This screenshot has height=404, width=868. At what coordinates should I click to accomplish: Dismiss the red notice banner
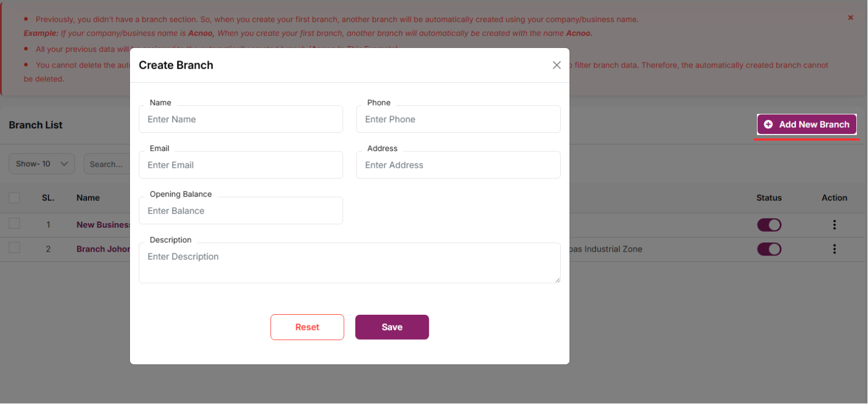click(850, 18)
